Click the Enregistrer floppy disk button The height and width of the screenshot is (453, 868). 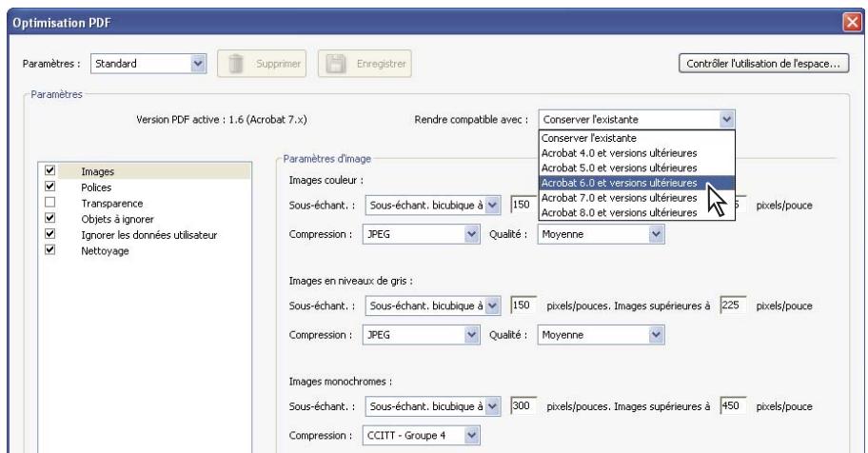[365, 64]
